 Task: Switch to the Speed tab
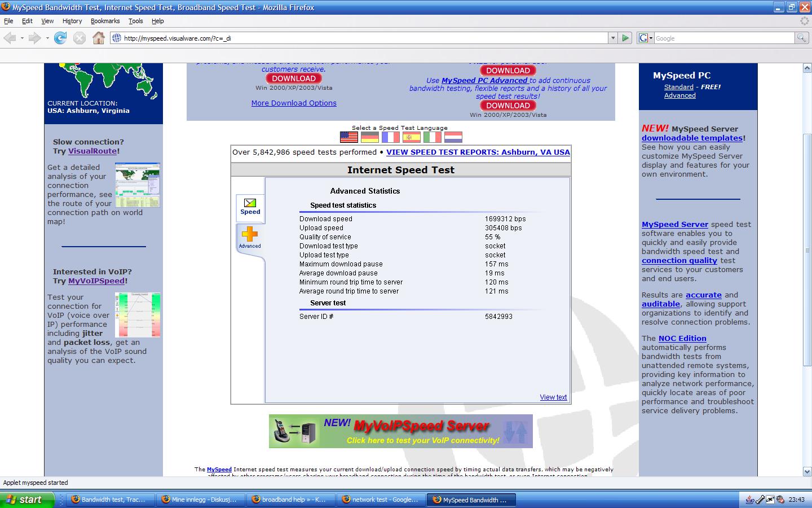pyautogui.click(x=250, y=207)
